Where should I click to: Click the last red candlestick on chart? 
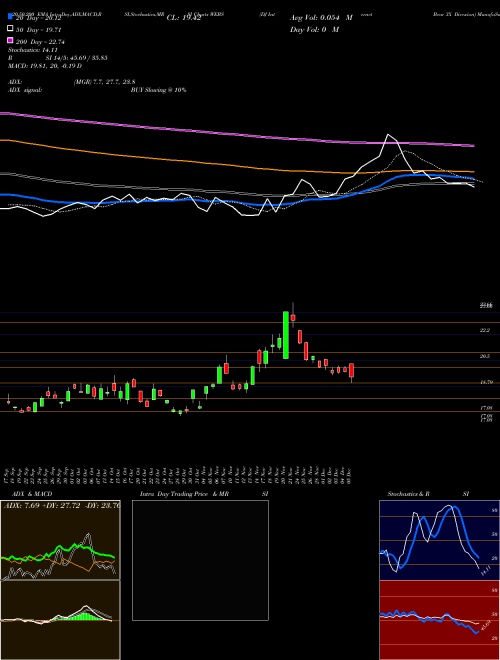tap(351, 372)
